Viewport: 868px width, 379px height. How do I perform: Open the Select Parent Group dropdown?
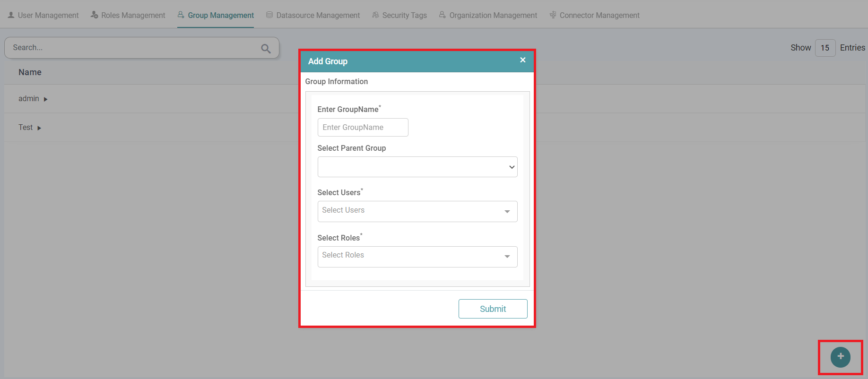(x=417, y=167)
